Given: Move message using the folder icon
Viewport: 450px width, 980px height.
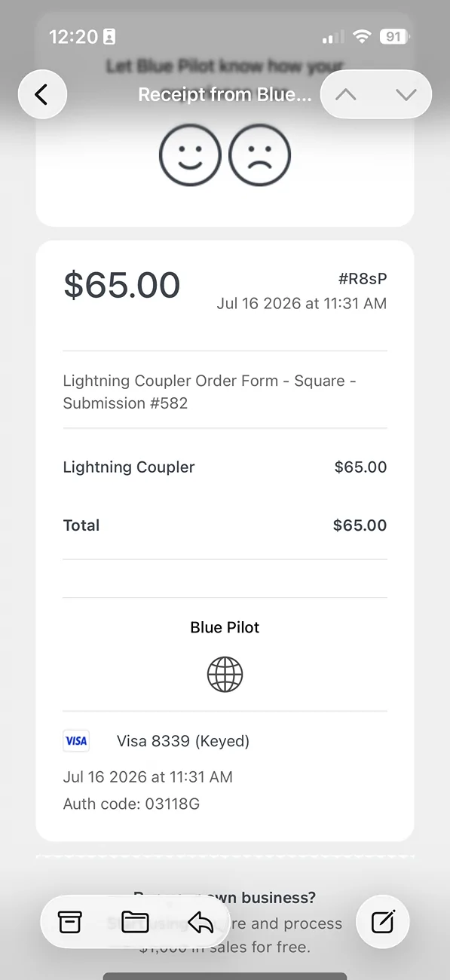Looking at the screenshot, I should pyautogui.click(x=135, y=921).
